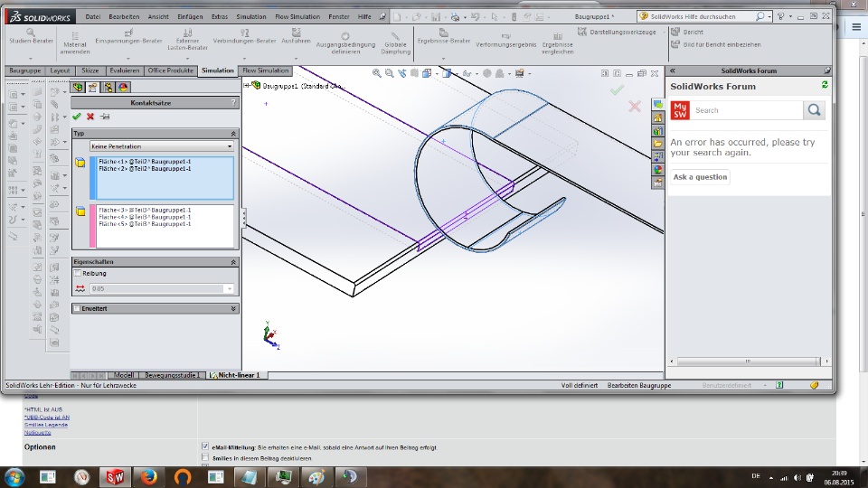Click the forum Search input field
Viewport: 868px width, 488px height.
coord(746,110)
